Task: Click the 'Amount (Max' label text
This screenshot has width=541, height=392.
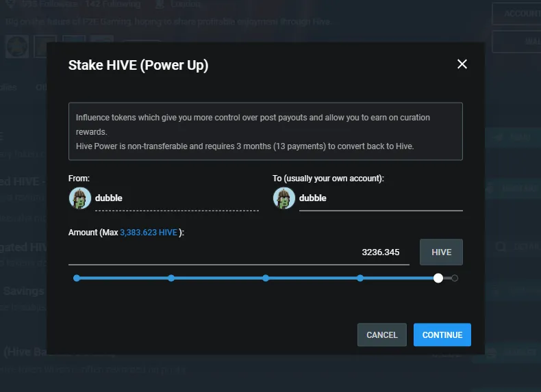Action: (x=93, y=233)
